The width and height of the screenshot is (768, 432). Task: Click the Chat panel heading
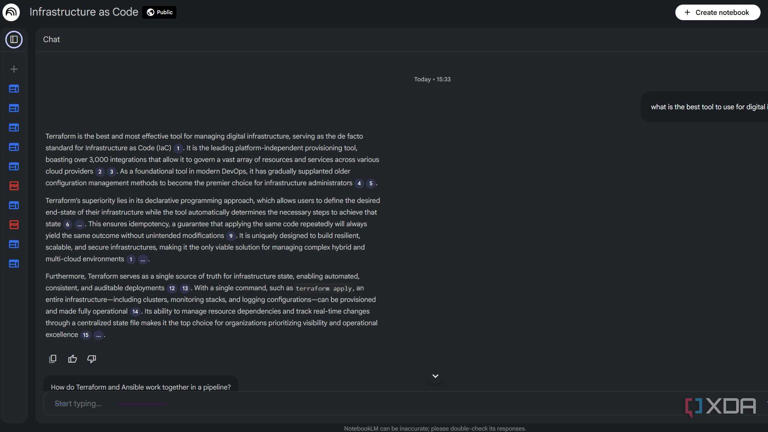(51, 39)
